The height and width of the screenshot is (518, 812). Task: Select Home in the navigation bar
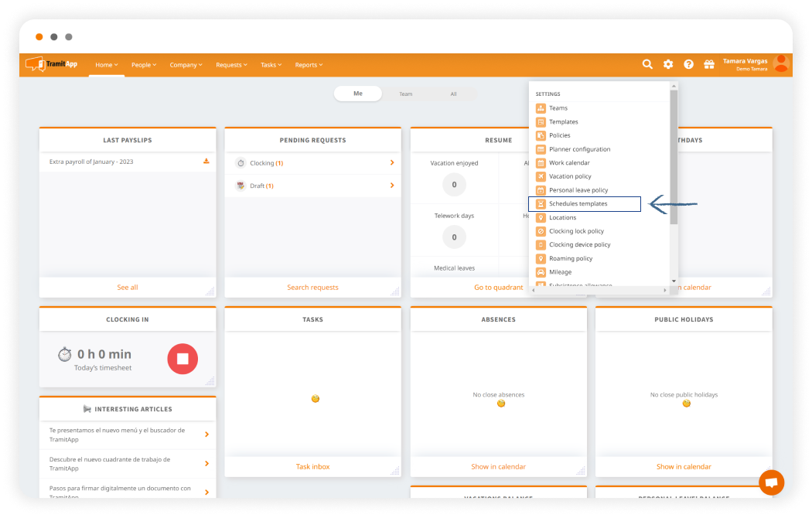tap(106, 65)
